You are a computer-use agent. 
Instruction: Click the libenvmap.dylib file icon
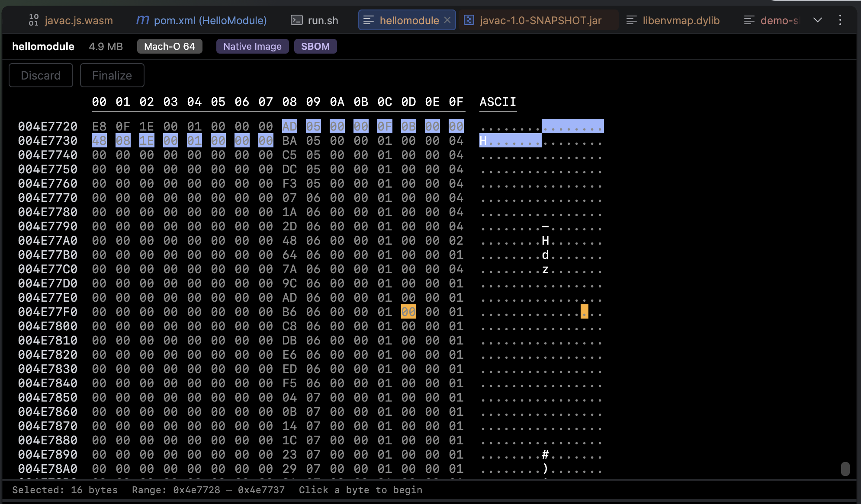631,20
